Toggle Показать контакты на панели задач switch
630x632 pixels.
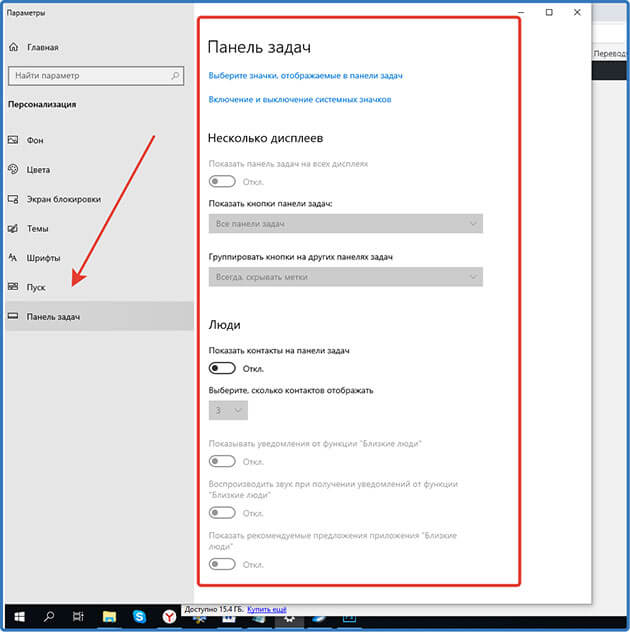coord(222,368)
